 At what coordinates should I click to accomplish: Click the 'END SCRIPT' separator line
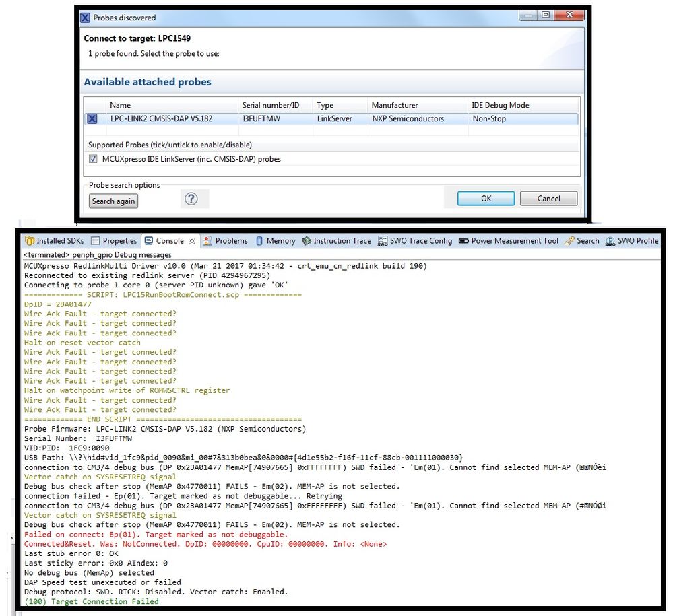coord(163,419)
